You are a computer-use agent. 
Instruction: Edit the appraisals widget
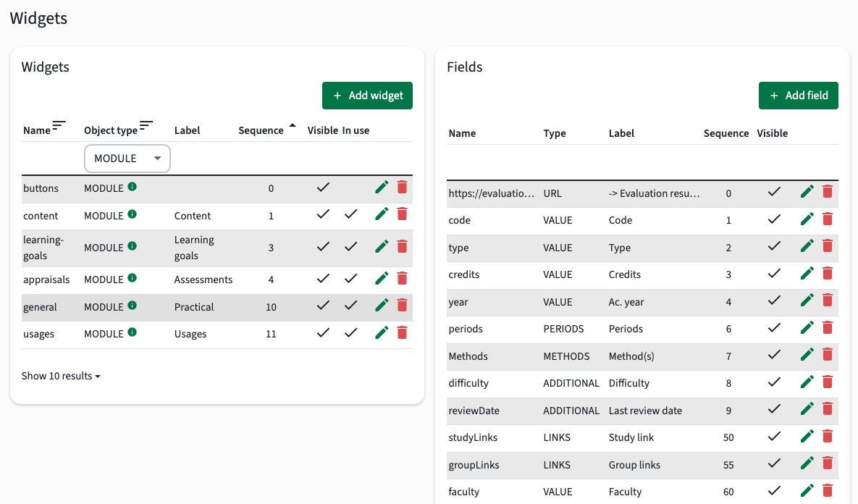(x=382, y=279)
